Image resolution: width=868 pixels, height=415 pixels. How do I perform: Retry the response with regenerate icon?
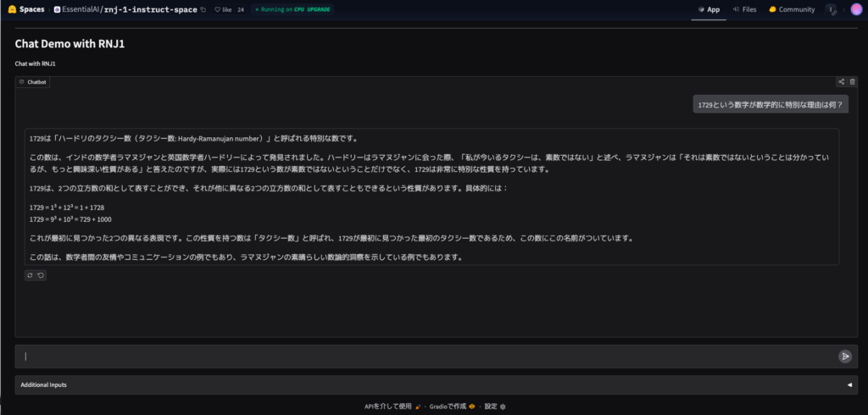(x=31, y=275)
